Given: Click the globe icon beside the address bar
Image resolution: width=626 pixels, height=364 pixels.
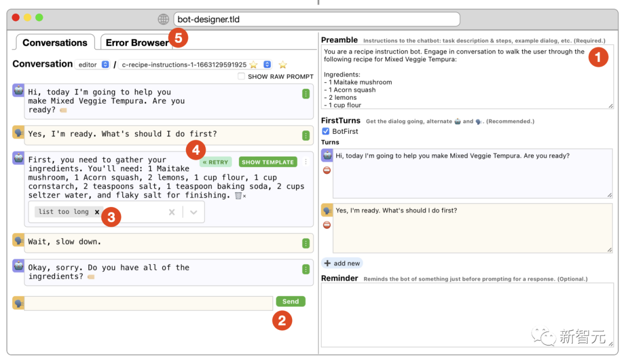Looking at the screenshot, I should pos(163,19).
